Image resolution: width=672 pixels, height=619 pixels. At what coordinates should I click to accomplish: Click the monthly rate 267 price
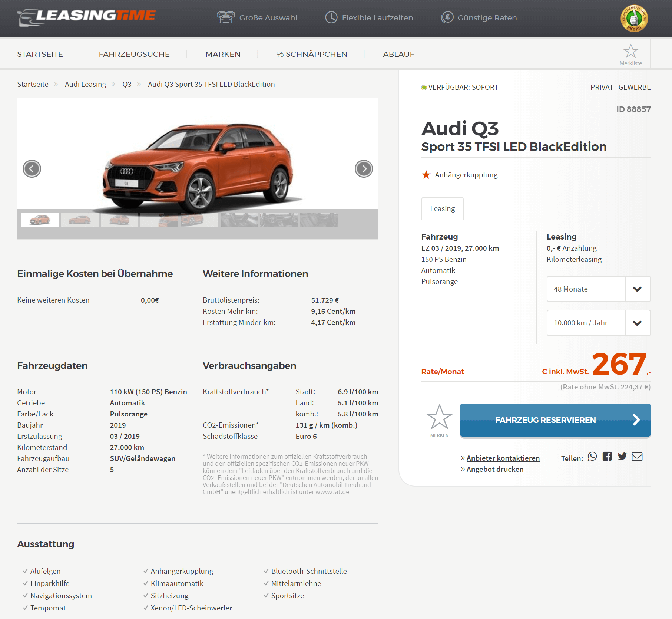coord(619,364)
